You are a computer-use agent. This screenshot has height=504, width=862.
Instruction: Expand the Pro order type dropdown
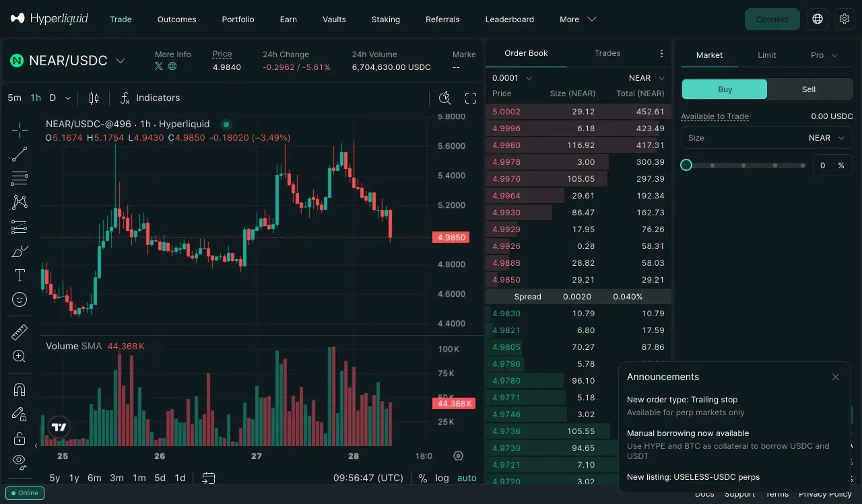click(x=824, y=55)
